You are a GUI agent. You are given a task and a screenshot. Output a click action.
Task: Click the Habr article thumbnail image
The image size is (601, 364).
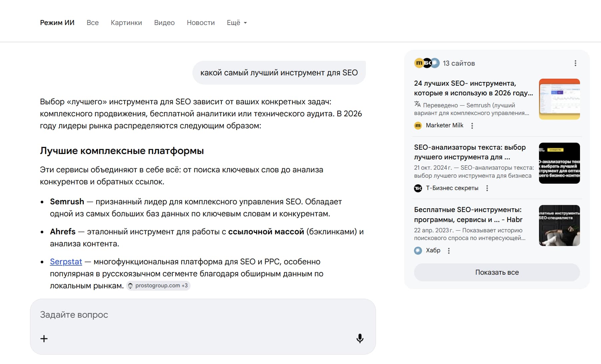(559, 226)
